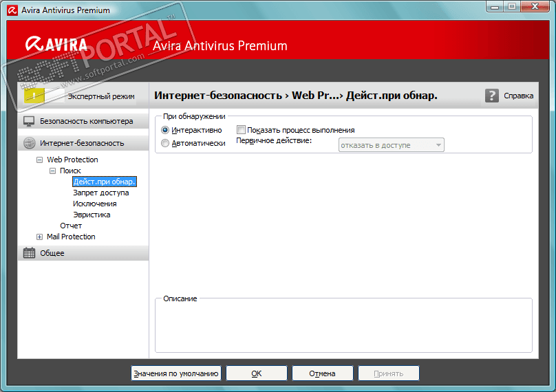The image size is (556, 392).
Task: Click the Первичное действие label
Action: (274, 141)
